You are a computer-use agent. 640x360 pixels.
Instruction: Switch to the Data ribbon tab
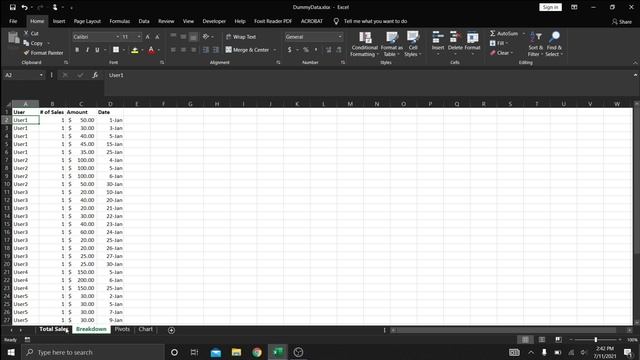tap(144, 21)
